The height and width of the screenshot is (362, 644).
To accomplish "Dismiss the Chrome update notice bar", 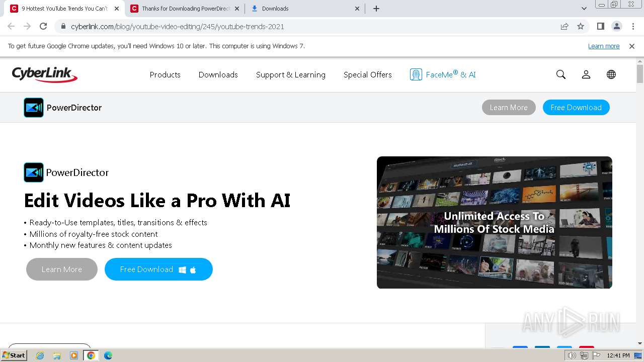I will coord(632,46).
